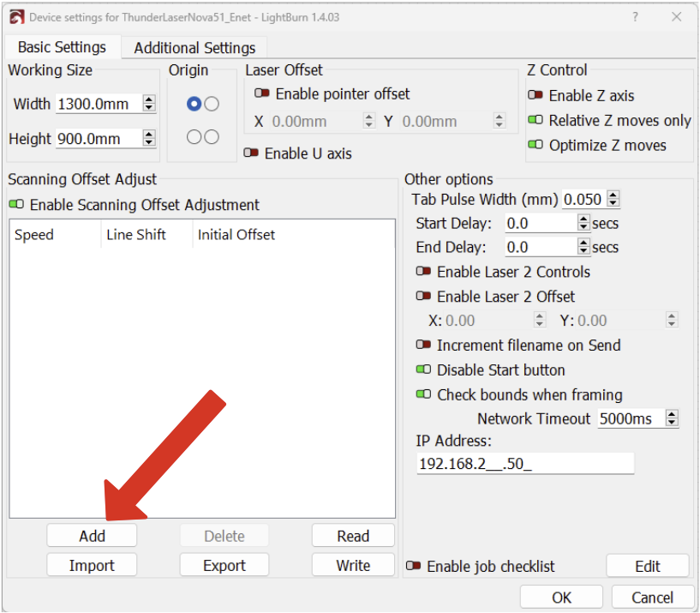Switch to Basic Settings tab
This screenshot has width=700, height=613.
pos(62,48)
